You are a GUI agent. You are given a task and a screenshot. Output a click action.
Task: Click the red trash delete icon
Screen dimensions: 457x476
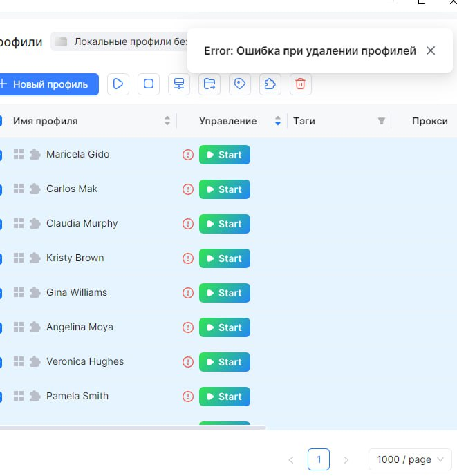[300, 84]
